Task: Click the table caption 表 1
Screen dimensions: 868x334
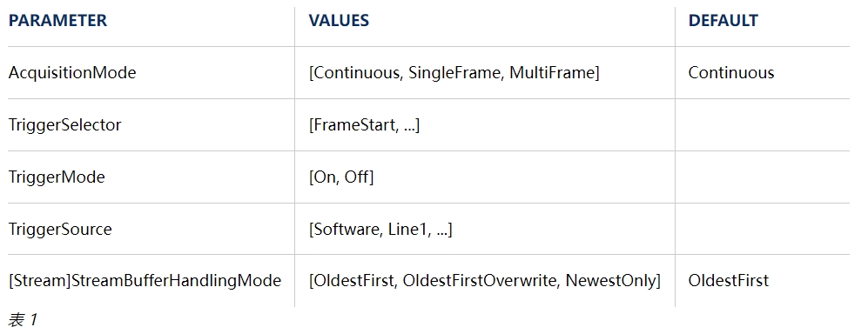Action: pyautogui.click(x=23, y=319)
